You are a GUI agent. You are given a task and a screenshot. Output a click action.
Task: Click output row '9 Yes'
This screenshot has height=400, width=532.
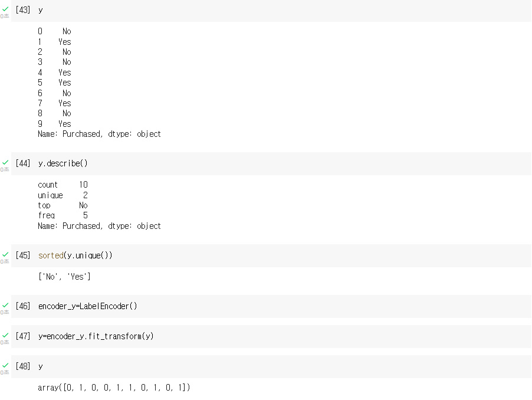coord(54,124)
